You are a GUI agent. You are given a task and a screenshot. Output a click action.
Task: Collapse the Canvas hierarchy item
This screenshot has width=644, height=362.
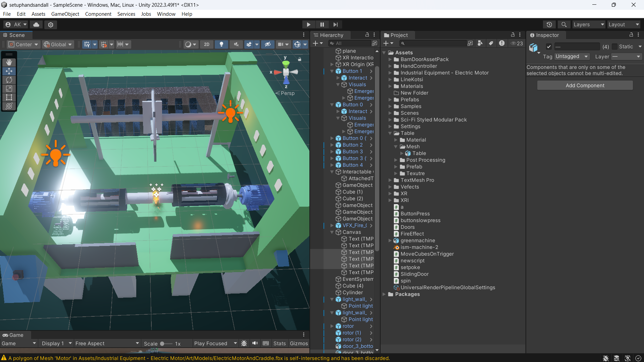[332, 232]
